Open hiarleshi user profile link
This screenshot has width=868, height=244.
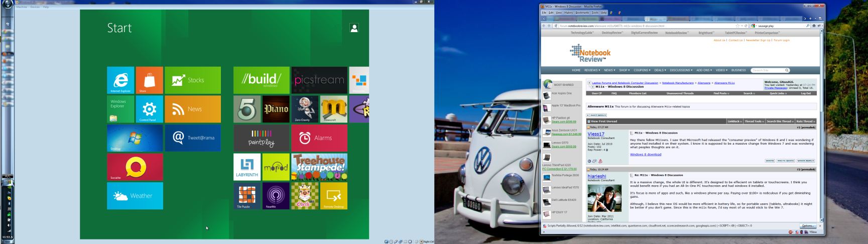pos(597,176)
